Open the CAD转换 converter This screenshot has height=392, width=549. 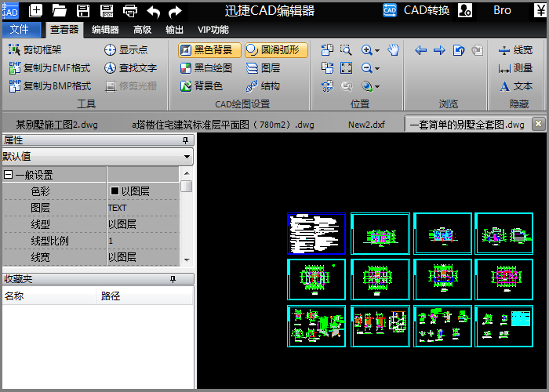(416, 10)
